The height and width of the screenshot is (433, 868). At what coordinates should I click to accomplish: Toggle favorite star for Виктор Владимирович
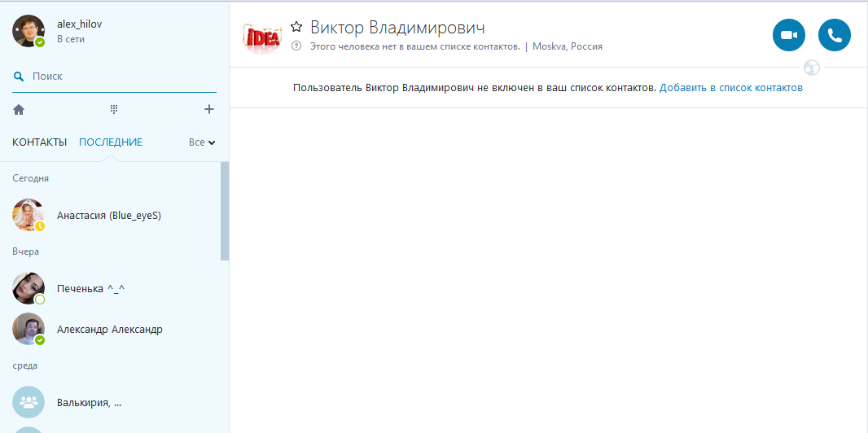tap(296, 27)
